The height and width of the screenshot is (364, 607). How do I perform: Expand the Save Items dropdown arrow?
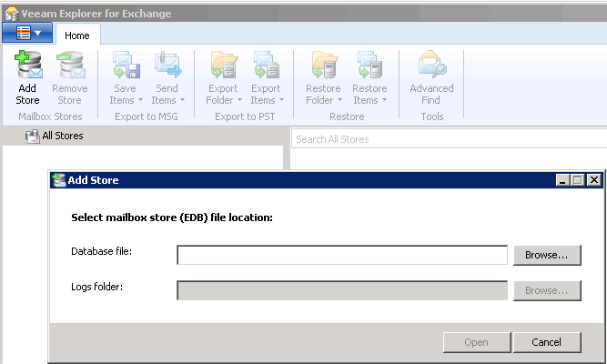coord(140,100)
